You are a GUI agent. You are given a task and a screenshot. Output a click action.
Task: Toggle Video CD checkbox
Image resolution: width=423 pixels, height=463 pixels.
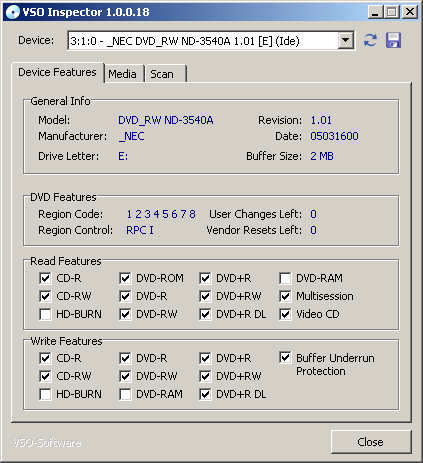285,314
